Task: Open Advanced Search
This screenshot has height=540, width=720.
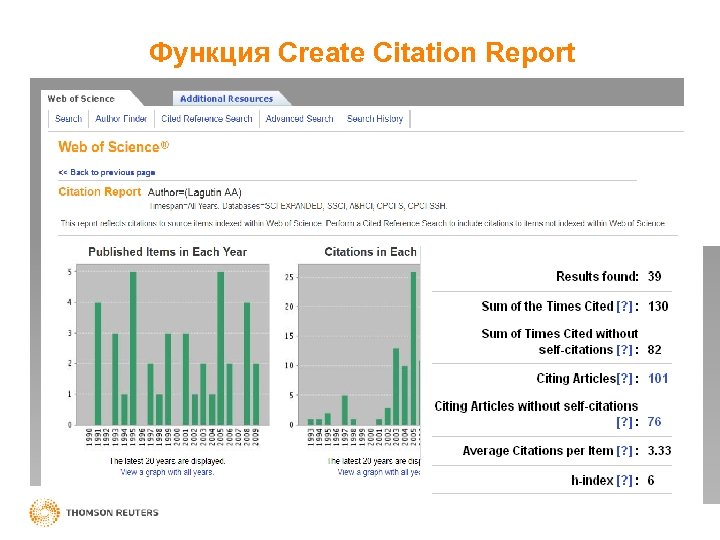Action: tap(299, 119)
